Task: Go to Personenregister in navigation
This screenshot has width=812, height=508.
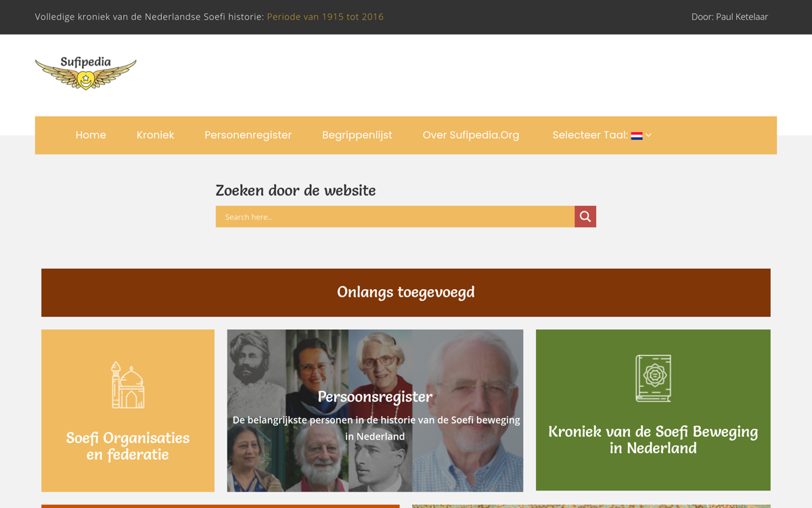Action: (248, 135)
